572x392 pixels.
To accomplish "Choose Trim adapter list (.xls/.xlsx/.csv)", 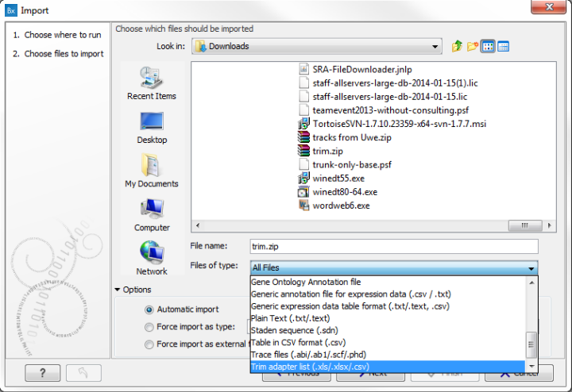I will coord(388,367).
